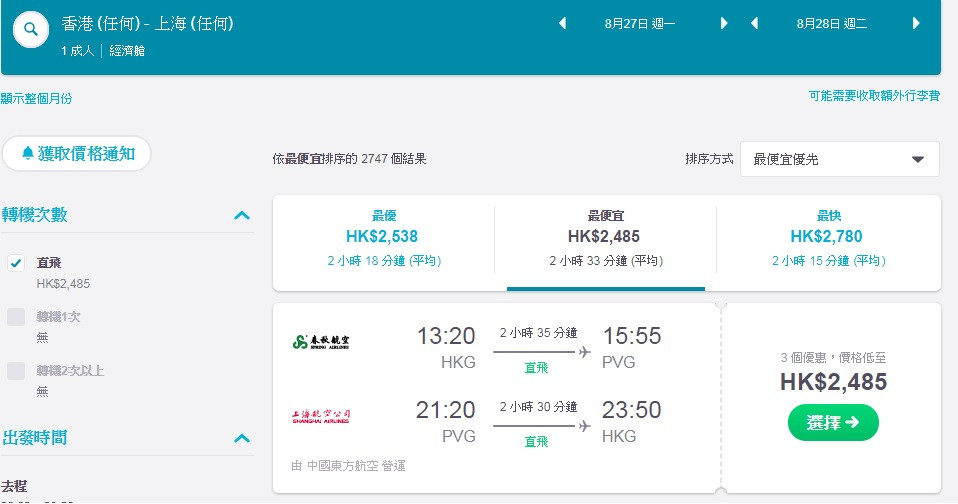The image size is (958, 504).
Task: Toggle the 轉機2次以上 checkbox
Action: point(16,371)
